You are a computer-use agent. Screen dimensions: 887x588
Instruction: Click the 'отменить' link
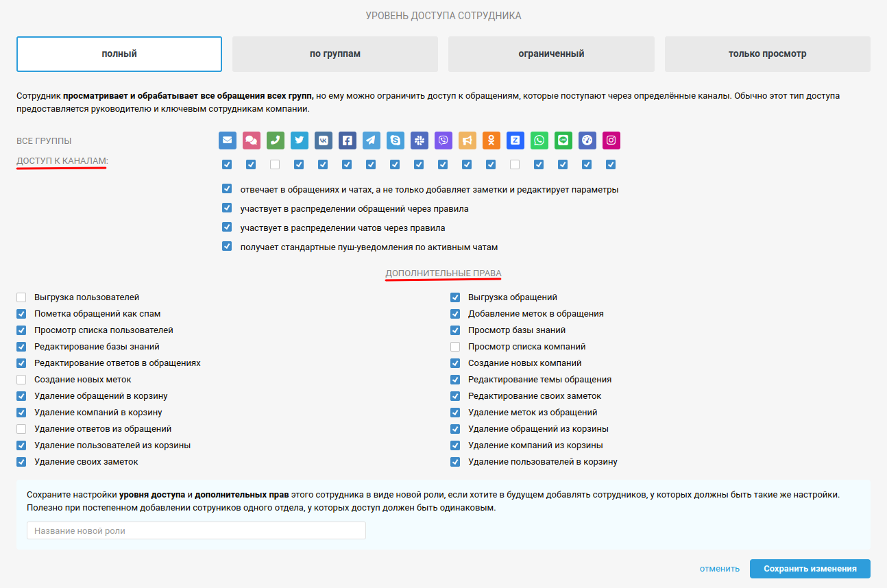(x=719, y=569)
